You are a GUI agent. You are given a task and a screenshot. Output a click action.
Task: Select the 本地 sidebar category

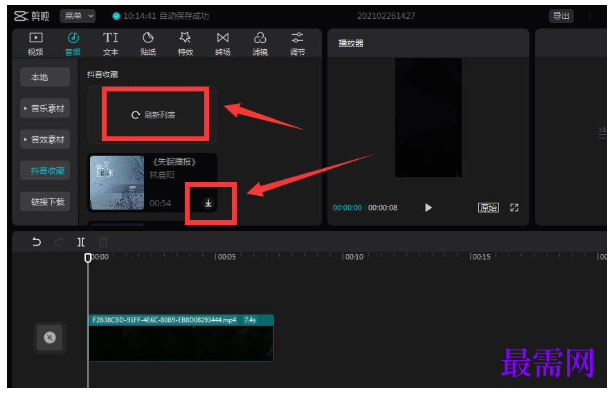point(45,77)
